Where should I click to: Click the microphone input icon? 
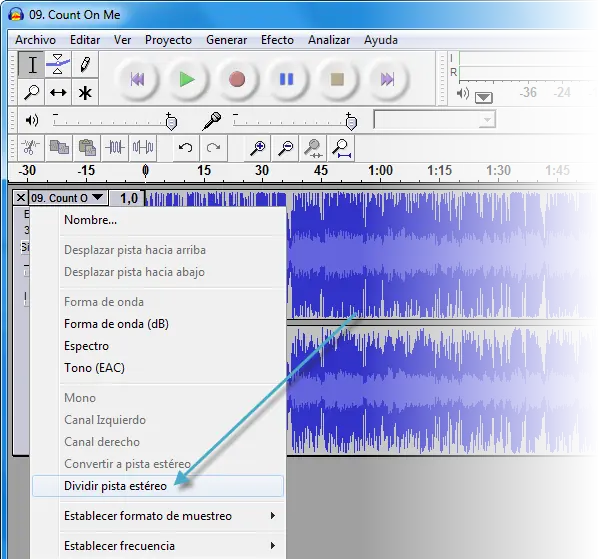coord(212,121)
